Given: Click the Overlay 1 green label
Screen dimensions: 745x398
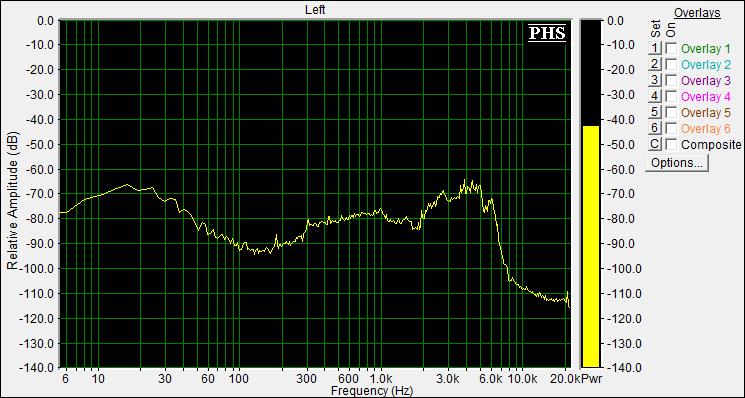Looking at the screenshot, I should tap(706, 48).
